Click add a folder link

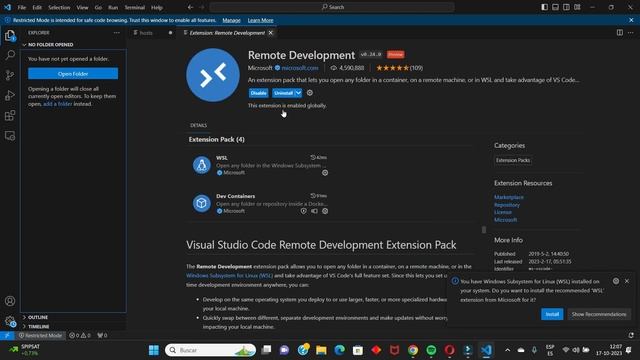[58, 104]
